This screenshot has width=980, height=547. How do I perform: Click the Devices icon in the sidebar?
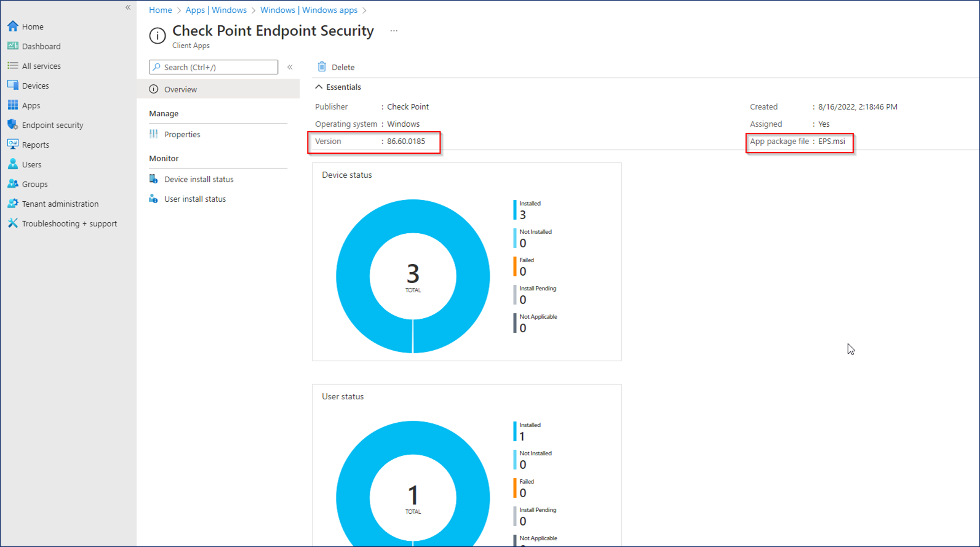tap(13, 86)
